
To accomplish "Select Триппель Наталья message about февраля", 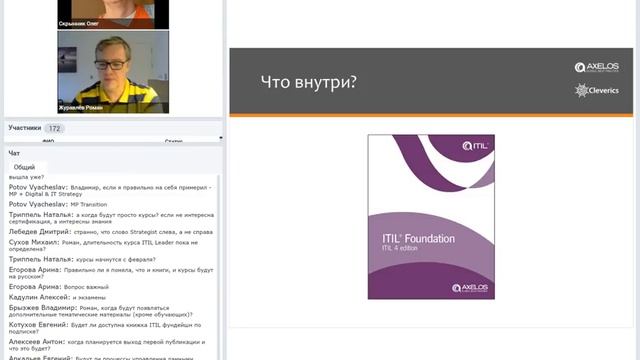I will point(82,259).
